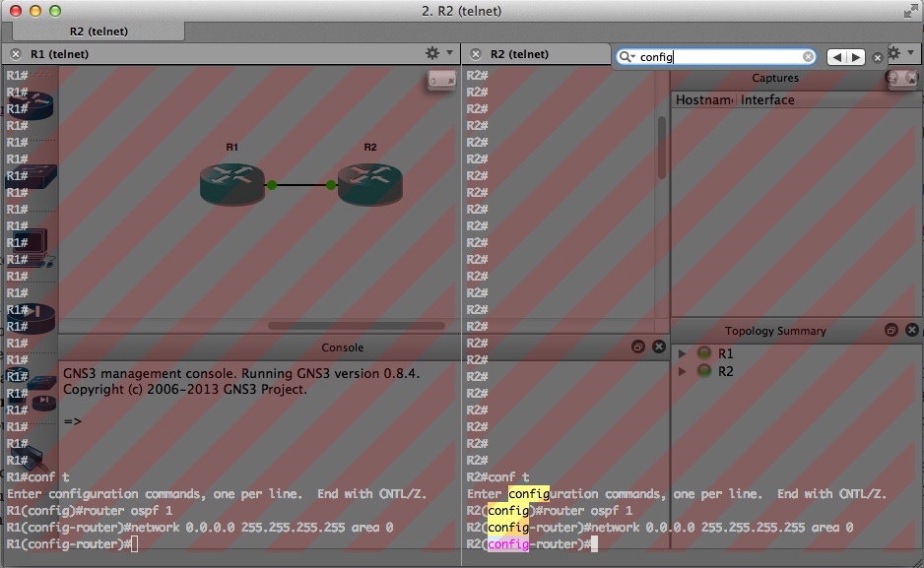Close the R1 (telnet) pane
Image resolution: width=924 pixels, height=568 pixels.
(16, 54)
